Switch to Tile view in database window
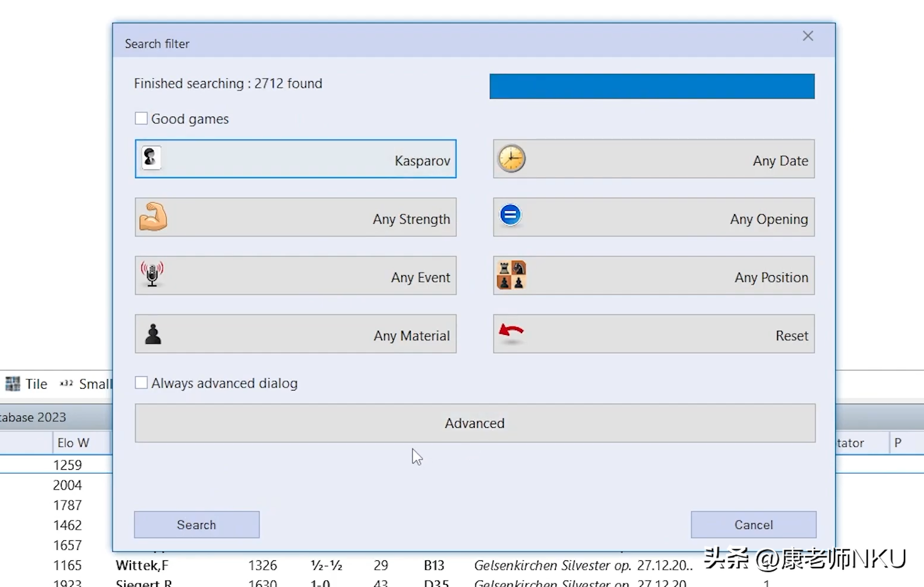The image size is (924, 587). pos(27,384)
